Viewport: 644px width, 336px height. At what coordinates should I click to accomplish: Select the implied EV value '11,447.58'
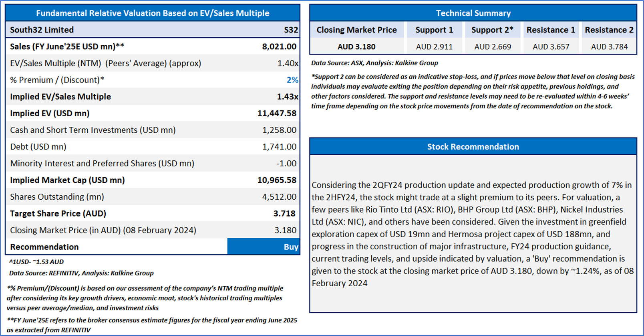click(x=277, y=113)
